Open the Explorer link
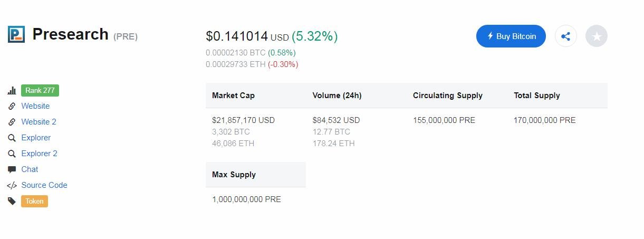 pos(36,138)
